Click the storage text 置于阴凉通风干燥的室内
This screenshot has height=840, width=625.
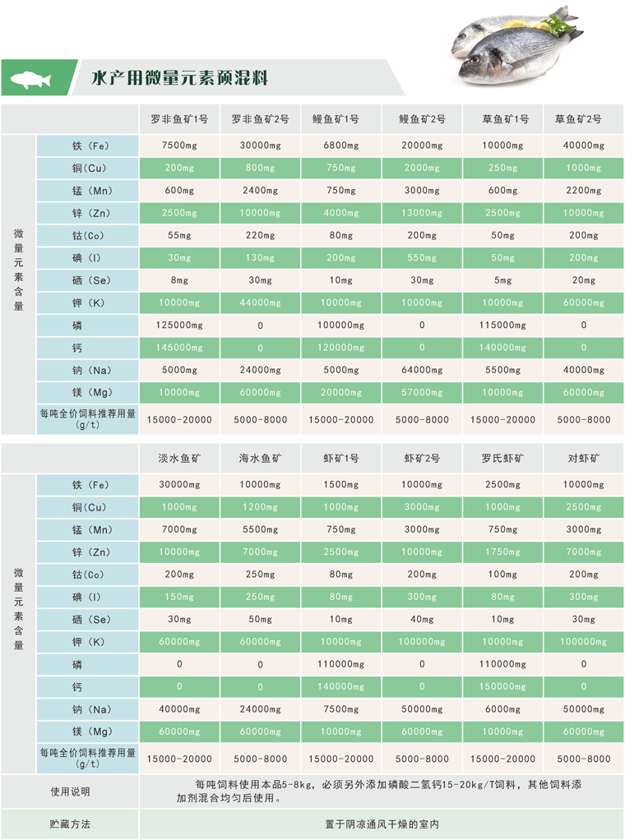tap(382, 824)
